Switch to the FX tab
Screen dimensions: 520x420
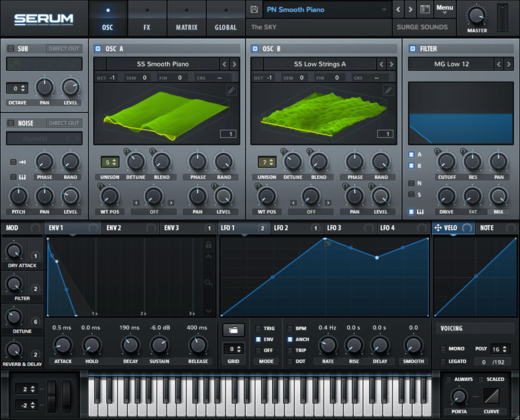(147, 19)
